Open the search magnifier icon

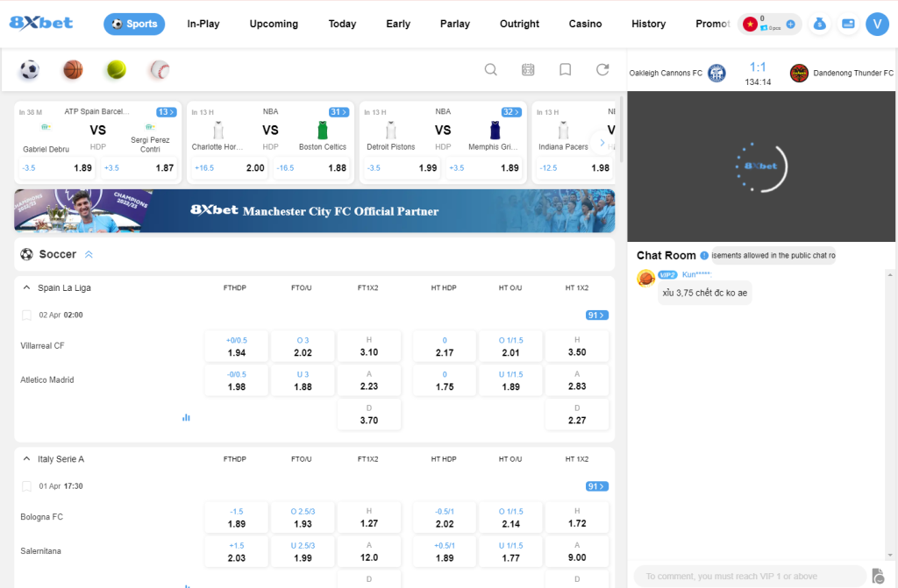coord(491,70)
